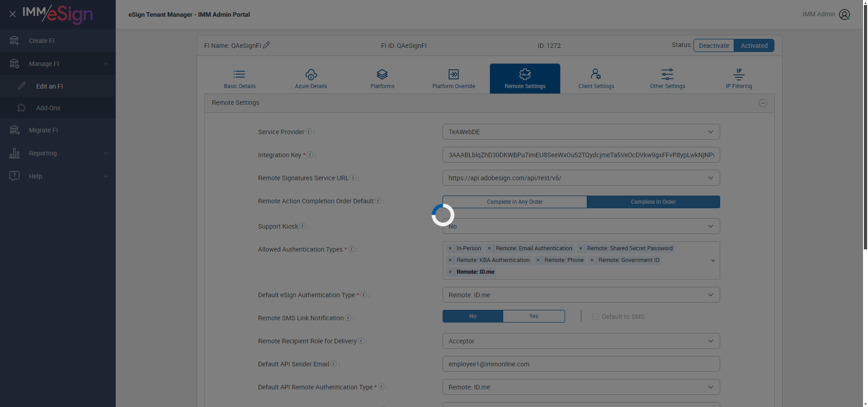Switch to Platforms tab

point(382,79)
